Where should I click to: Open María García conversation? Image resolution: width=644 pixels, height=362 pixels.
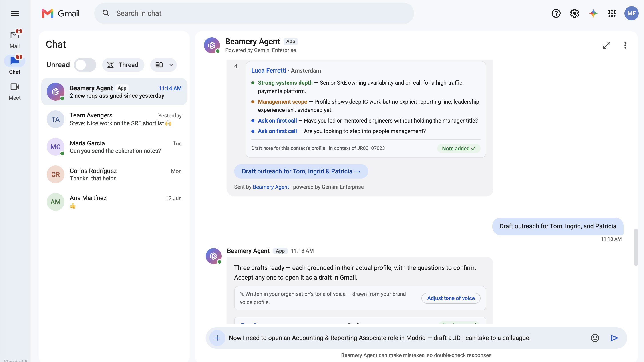[114, 147]
